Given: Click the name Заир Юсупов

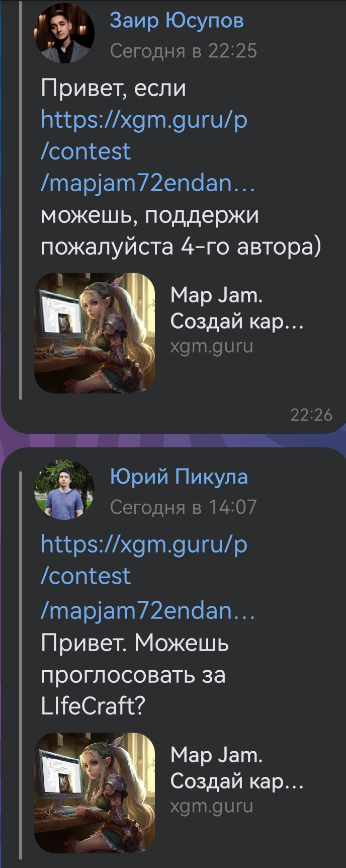Looking at the screenshot, I should pyautogui.click(x=177, y=21).
